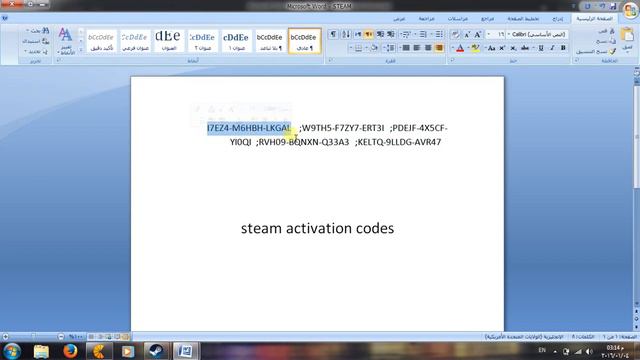Click the Shrink Font button
The image size is (640, 360).
point(467,35)
